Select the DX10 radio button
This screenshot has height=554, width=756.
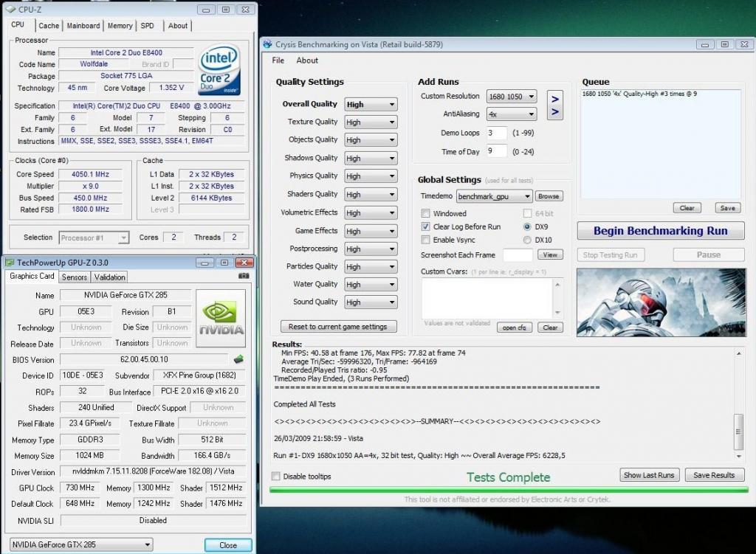pos(527,240)
